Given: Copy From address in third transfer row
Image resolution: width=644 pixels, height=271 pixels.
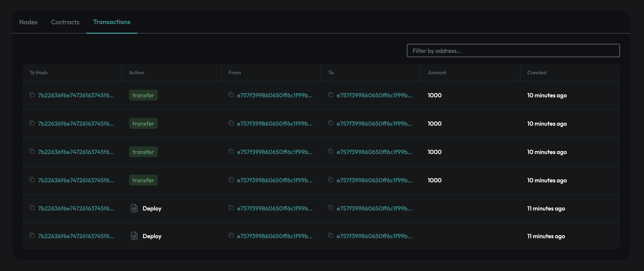Looking at the screenshot, I should pos(231,151).
